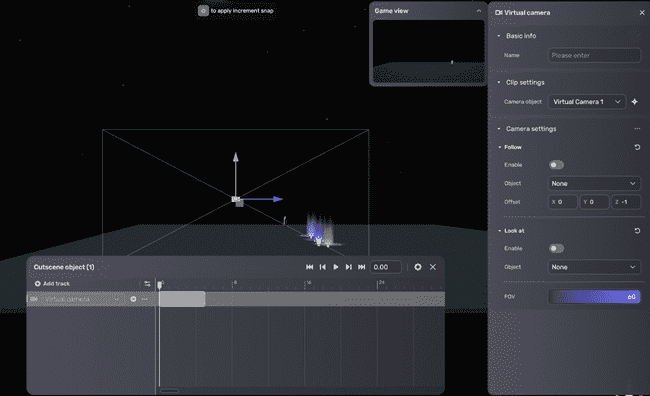The height and width of the screenshot is (396, 650).
Task: Close the Cutscene object panel
Action: (x=433, y=267)
